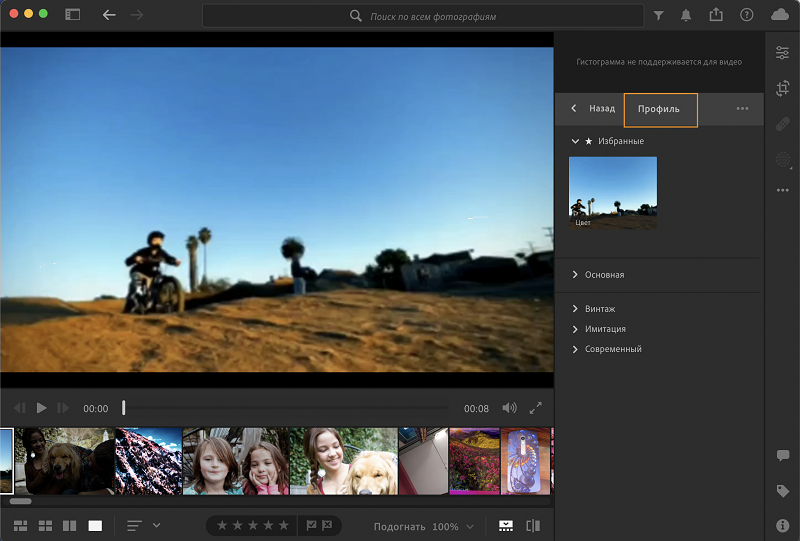Collapse the Избранные favorites section
This screenshot has height=541, width=800.
(575, 141)
